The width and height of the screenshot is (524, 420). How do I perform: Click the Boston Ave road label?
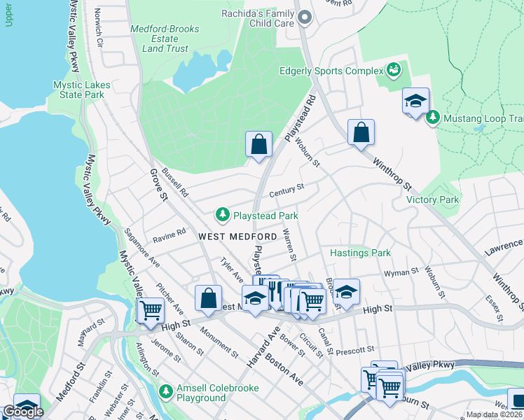[284, 370]
